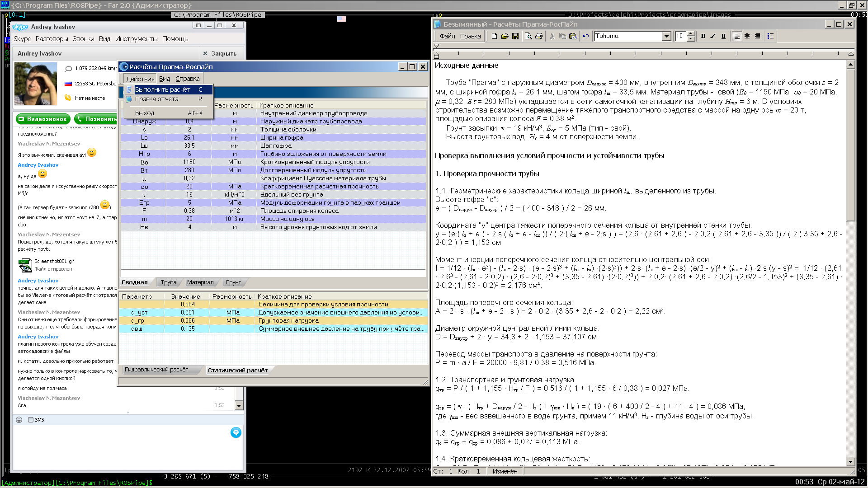The height and width of the screenshot is (488, 868).
Task: Toggle italic formatting
Action: point(713,36)
